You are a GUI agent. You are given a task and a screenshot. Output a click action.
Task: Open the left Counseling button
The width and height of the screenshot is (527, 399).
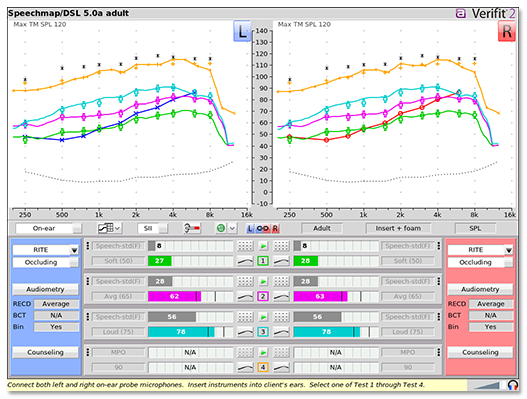click(45, 353)
